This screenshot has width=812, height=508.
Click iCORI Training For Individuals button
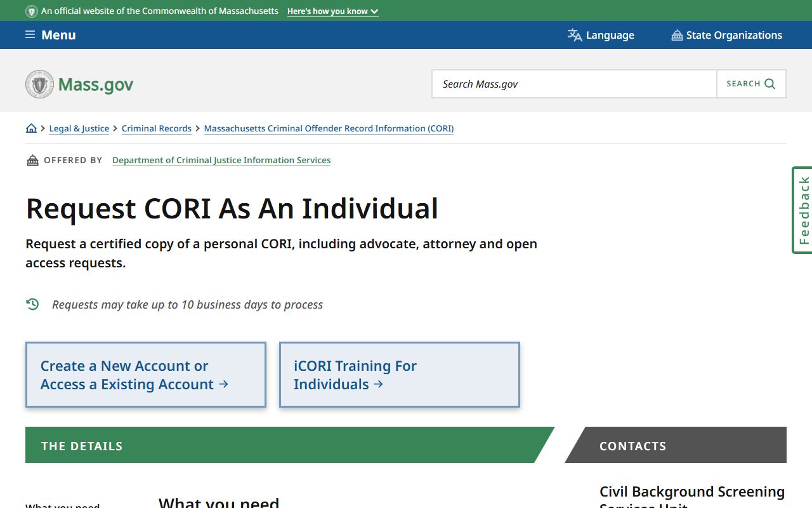[400, 375]
